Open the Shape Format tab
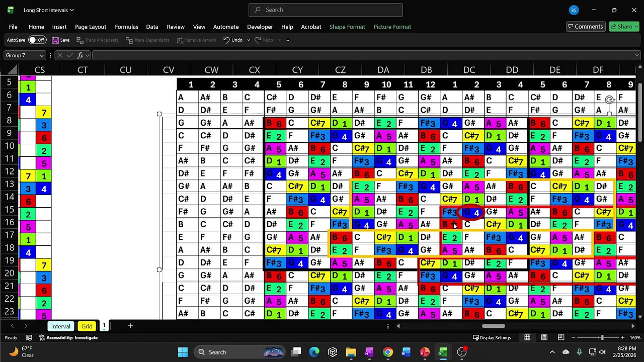 [347, 27]
